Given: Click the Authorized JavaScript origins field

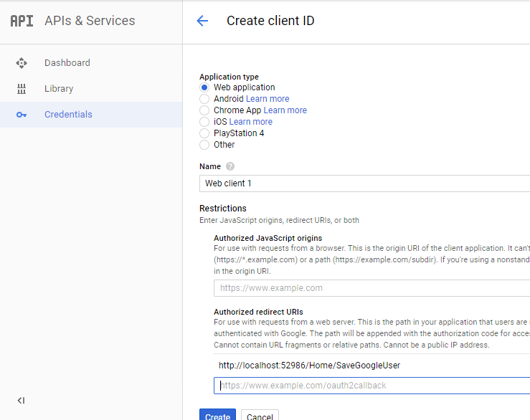Looking at the screenshot, I should click(372, 288).
